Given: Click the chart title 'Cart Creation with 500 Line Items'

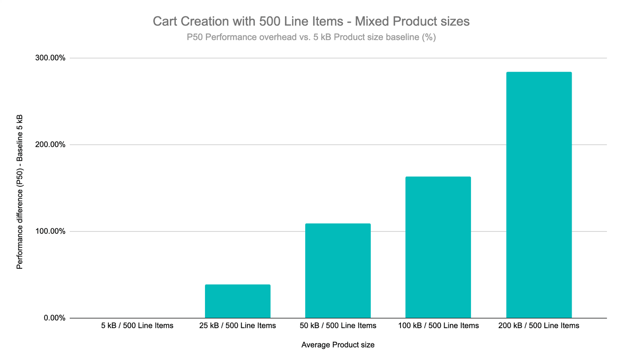Looking at the screenshot, I should [311, 21].
